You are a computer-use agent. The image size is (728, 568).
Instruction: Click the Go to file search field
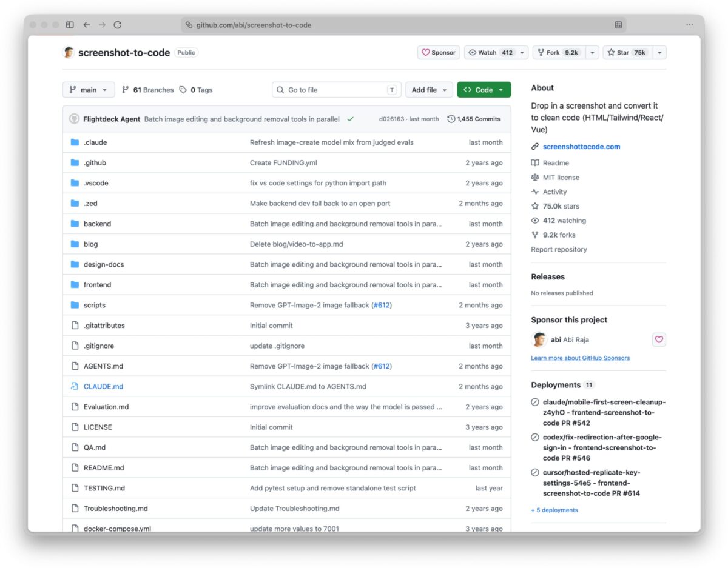(x=337, y=90)
